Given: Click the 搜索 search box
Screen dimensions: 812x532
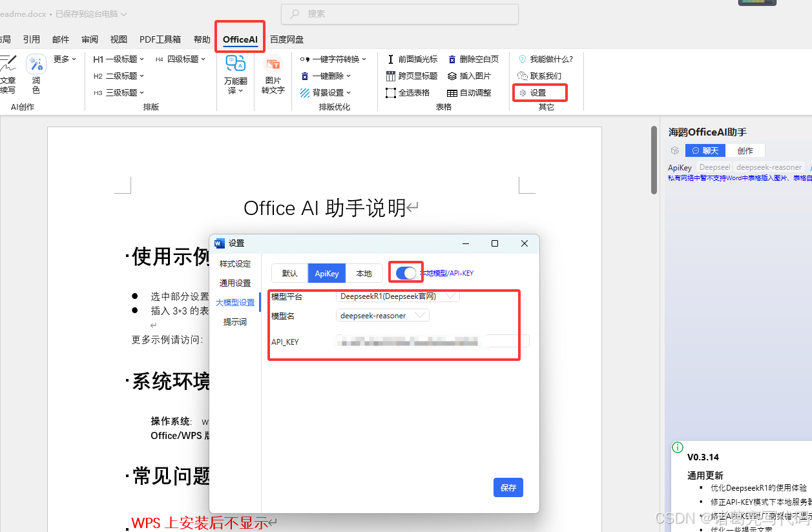Looking at the screenshot, I should [400, 14].
